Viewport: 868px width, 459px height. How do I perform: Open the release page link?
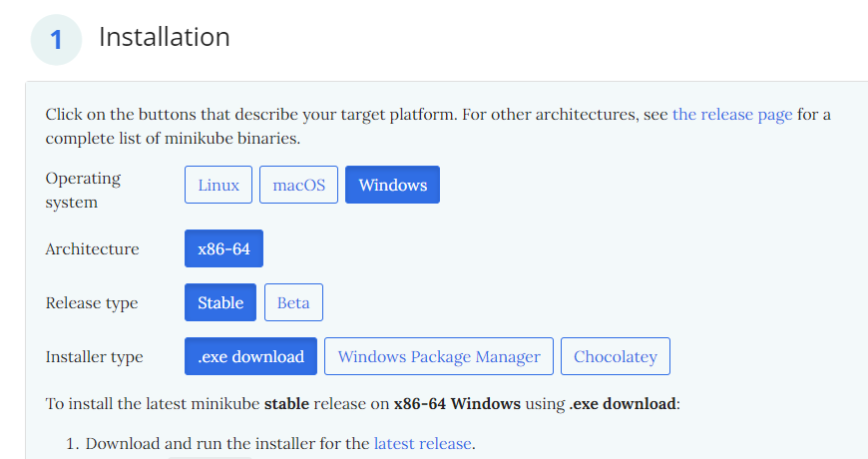732,115
